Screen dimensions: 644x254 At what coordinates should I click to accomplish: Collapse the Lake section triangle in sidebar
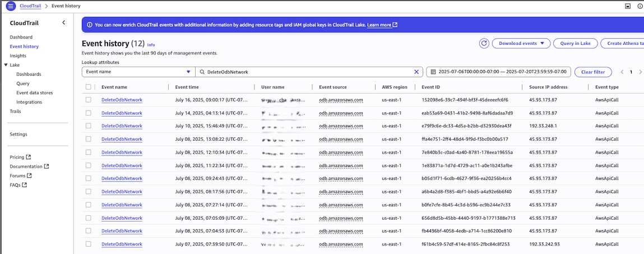click(x=6, y=65)
